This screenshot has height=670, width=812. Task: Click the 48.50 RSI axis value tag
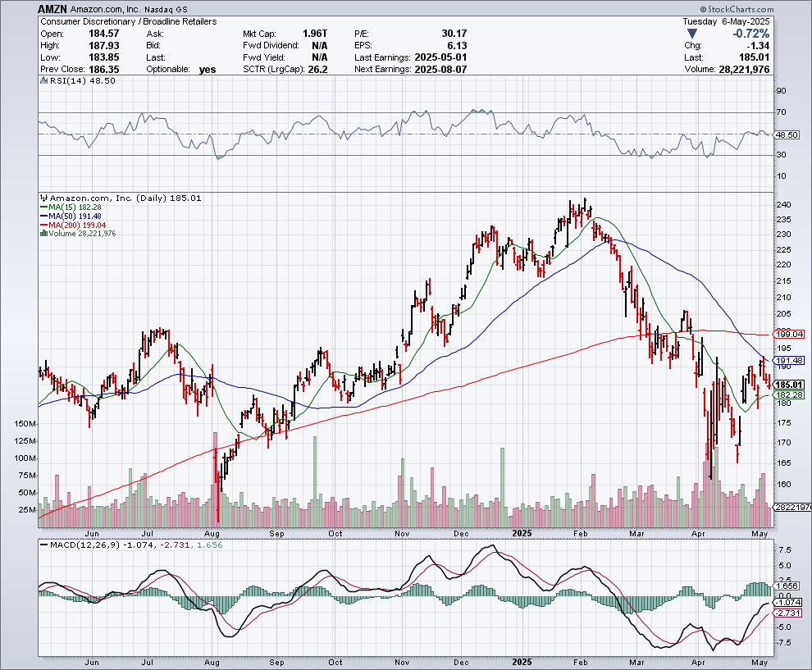(787, 134)
